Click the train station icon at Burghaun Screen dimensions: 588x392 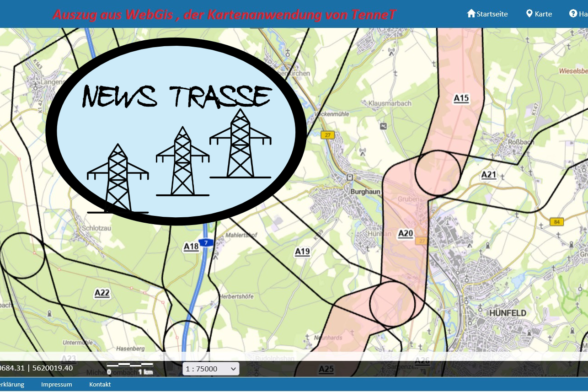(350, 177)
